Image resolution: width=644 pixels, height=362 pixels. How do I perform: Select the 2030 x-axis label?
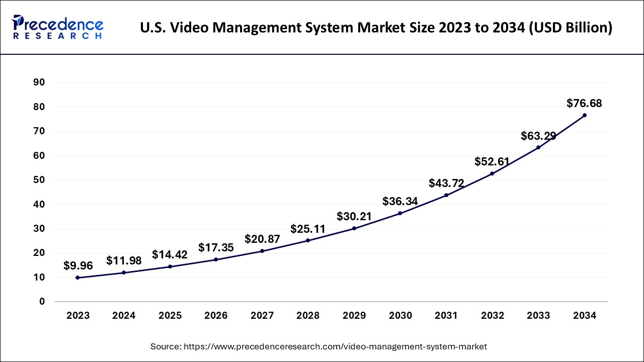400,316
